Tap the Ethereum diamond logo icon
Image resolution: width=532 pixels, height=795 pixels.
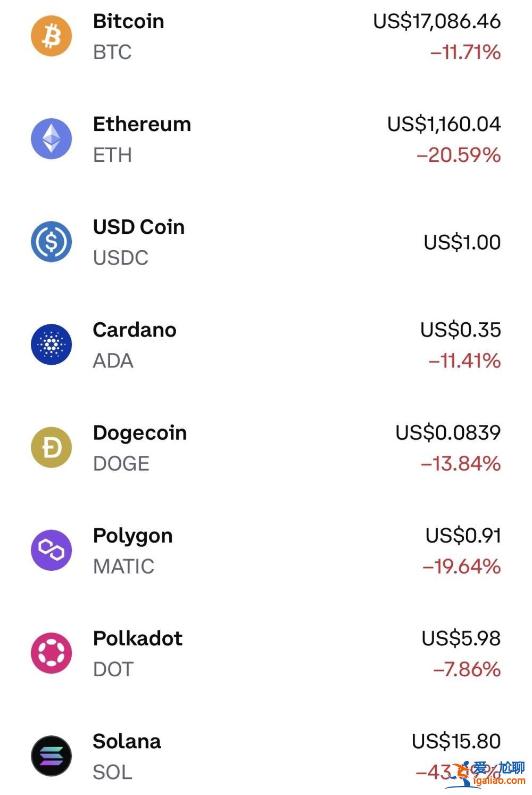point(51,139)
